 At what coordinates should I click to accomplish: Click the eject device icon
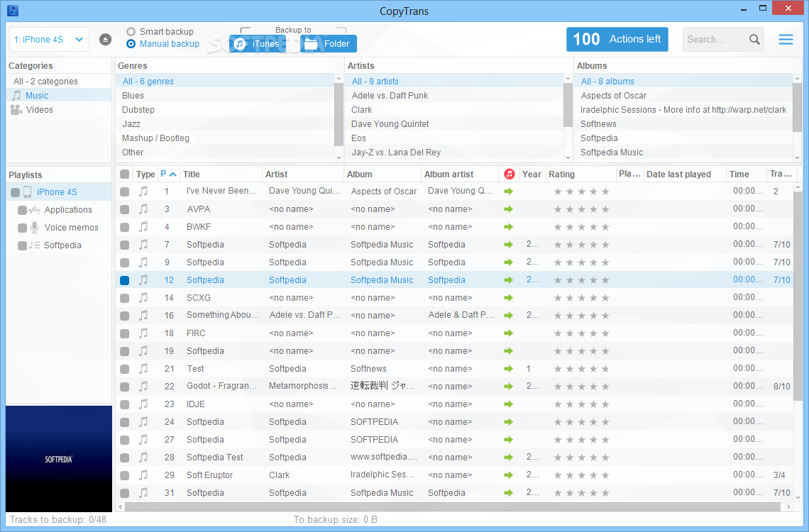(105, 40)
